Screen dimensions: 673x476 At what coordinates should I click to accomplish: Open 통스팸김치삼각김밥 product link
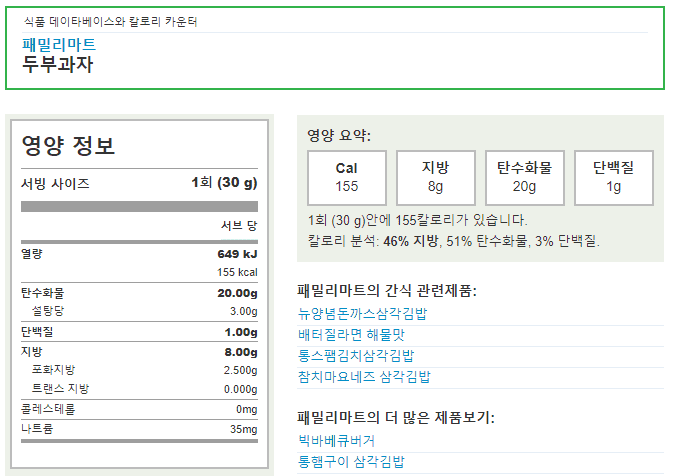356,356
